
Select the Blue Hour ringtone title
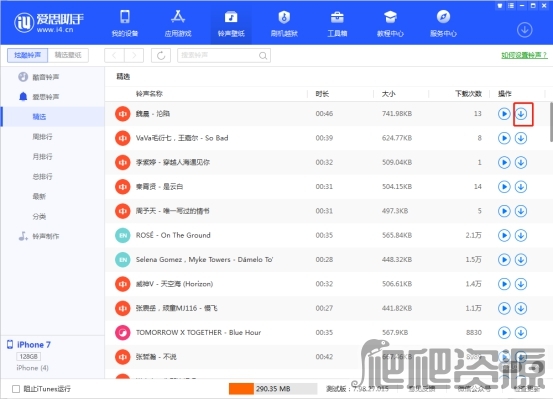click(198, 333)
